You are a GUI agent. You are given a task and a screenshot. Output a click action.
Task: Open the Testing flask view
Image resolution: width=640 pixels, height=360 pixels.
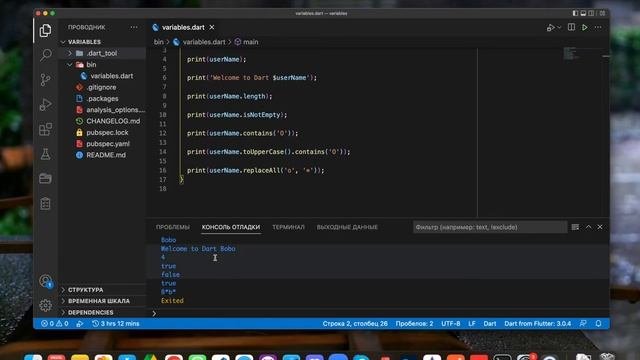click(45, 154)
